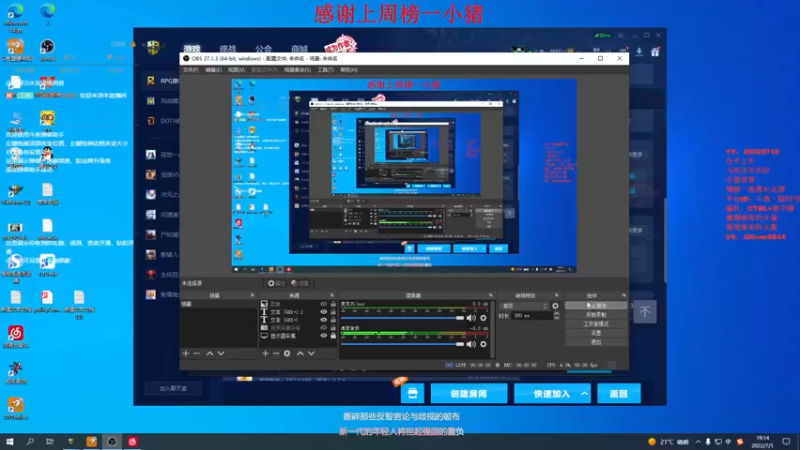The image size is (800, 450).
Task: Move selected source down in Sources list
Action: click(x=311, y=353)
